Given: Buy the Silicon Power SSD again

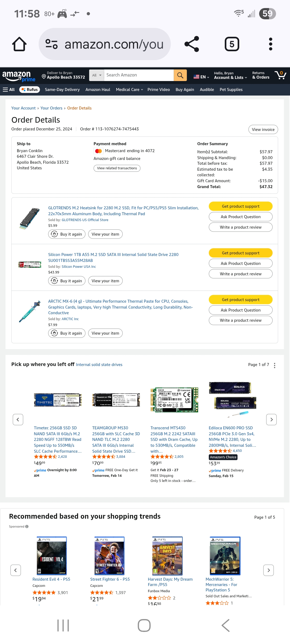Looking at the screenshot, I should pos(67,281).
